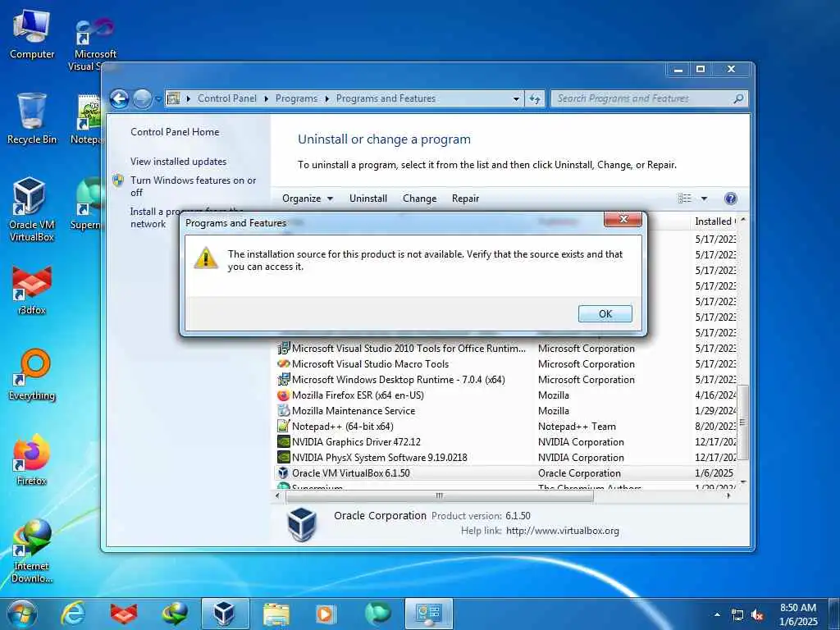
Task: Click Repair in the toolbar
Action: coord(465,199)
